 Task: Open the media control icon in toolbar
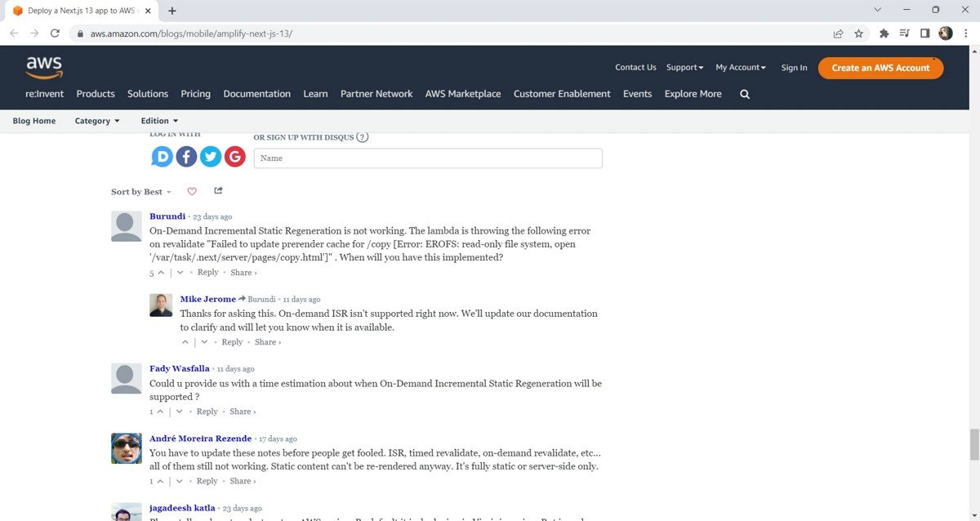click(x=904, y=33)
